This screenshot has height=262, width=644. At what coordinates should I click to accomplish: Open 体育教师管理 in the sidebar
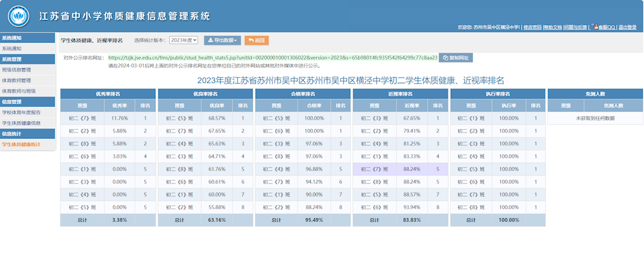[28, 80]
